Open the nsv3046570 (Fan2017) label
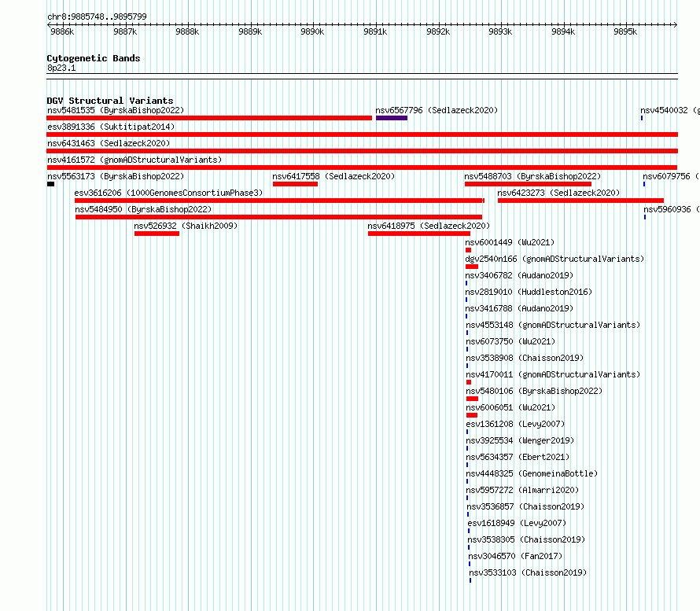The width and height of the screenshot is (700, 611). 516,556
